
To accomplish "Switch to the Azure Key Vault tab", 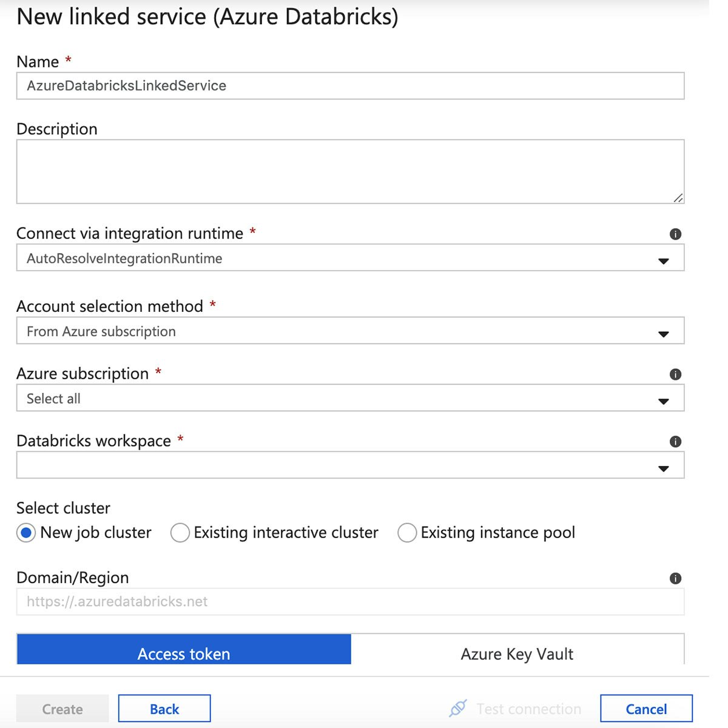I will pyautogui.click(x=517, y=649).
